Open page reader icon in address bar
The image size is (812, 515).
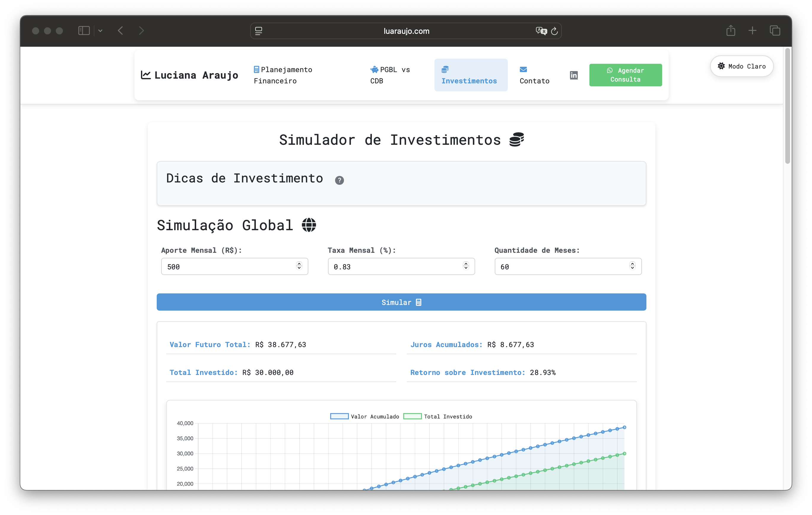click(258, 31)
